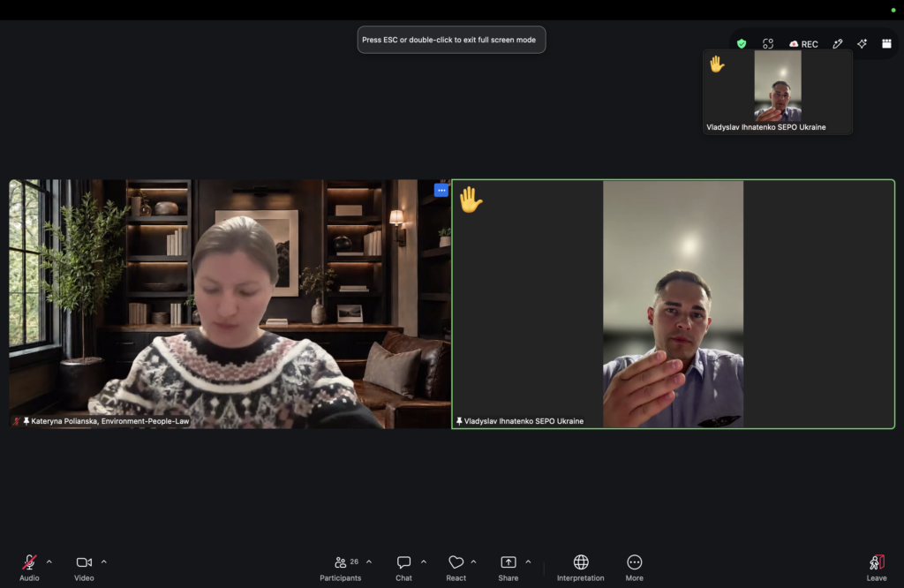Expand share options chevron
This screenshot has height=588, width=904.
coord(528,562)
